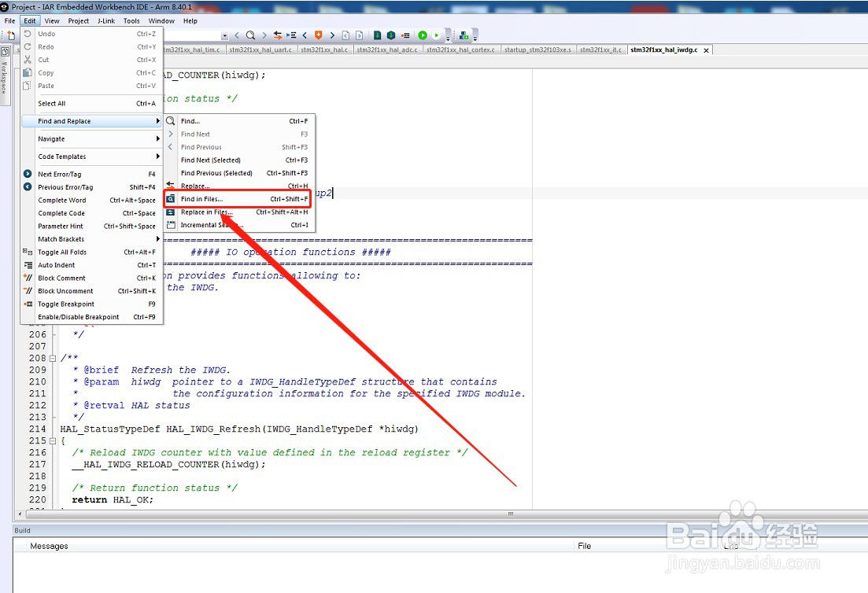The image size is (868, 593).
Task: Choose Find... in the Find and Replace submenu
Action: [239, 121]
